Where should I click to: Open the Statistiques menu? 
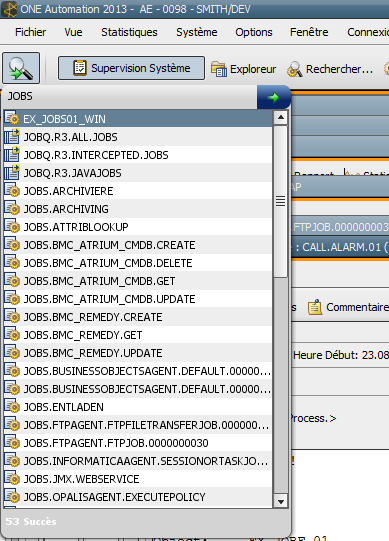pyautogui.click(x=129, y=32)
